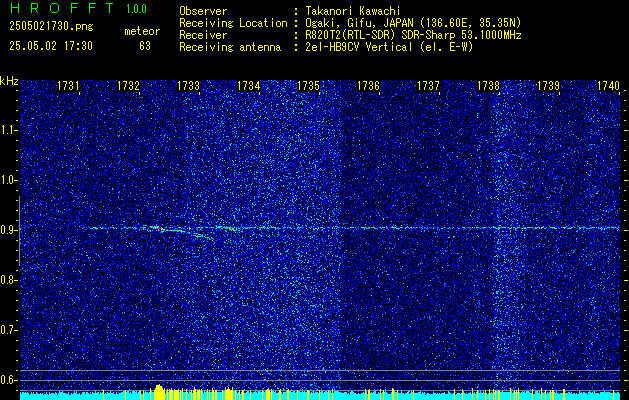Click the 0.9 kHz axis label
The height and width of the screenshot is (400, 629).
8,230
